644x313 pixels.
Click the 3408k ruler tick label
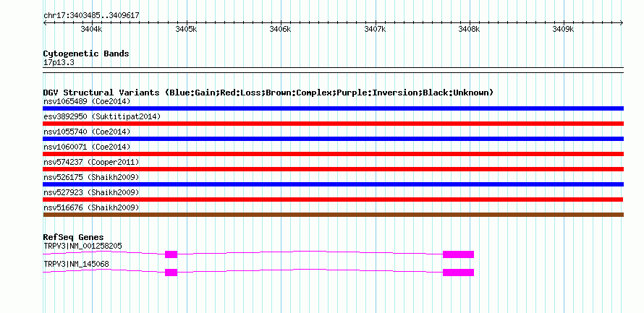click(469, 30)
